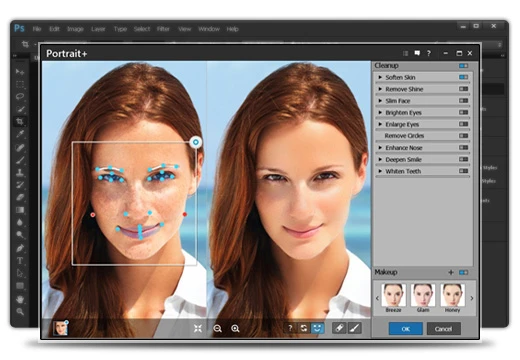The height and width of the screenshot is (360, 520).
Task: Enable the Whiten Teeth switch
Action: click(x=464, y=171)
